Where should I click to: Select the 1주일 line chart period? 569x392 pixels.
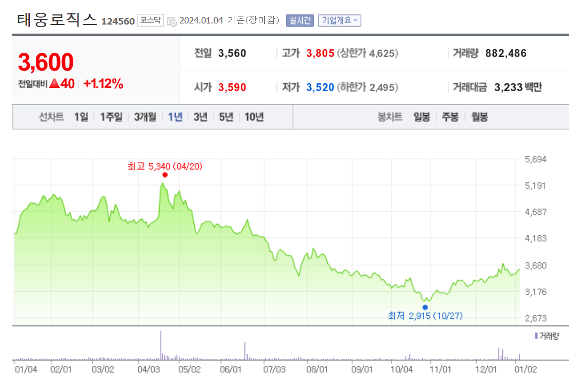[x=112, y=117]
